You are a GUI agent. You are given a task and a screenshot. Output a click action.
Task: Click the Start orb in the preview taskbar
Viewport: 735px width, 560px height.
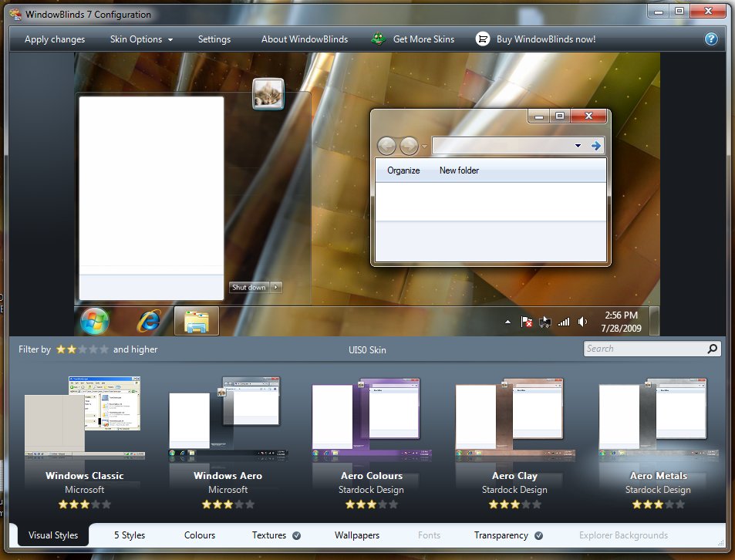tap(95, 322)
